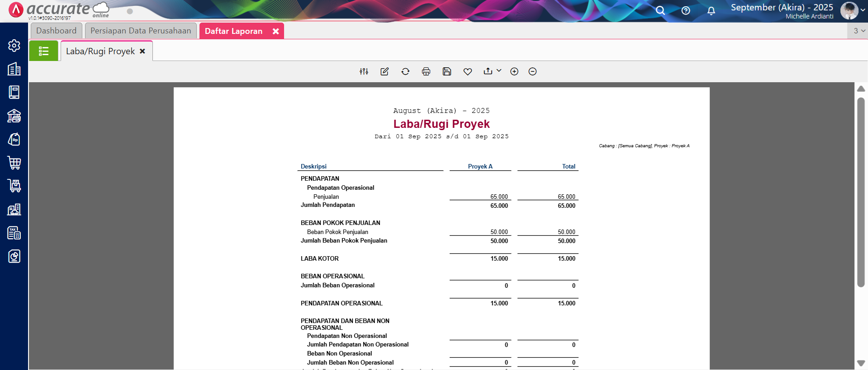Zoom out with minus circle icon
The image size is (868, 370).
tap(532, 71)
